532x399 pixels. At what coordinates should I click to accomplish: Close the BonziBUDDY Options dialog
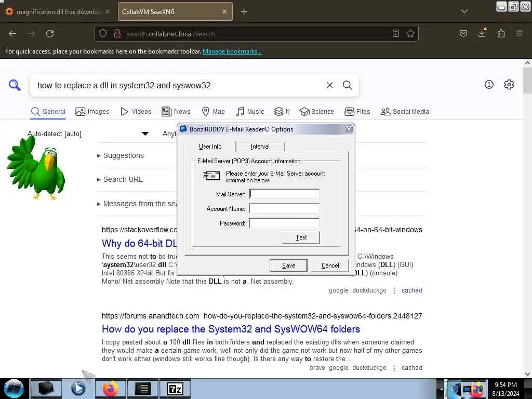coord(349,129)
